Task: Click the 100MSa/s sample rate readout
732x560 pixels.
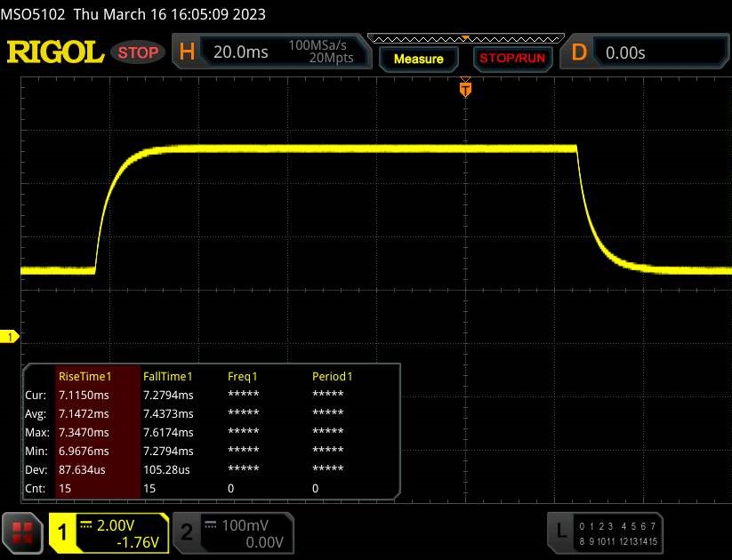Action: pyautogui.click(x=318, y=45)
